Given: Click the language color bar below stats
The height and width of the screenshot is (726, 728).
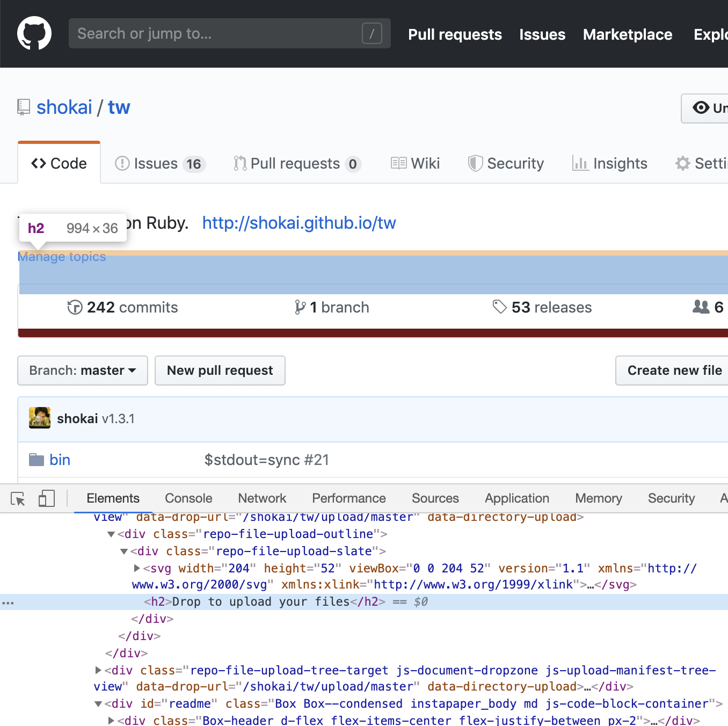Looking at the screenshot, I should [x=373, y=333].
